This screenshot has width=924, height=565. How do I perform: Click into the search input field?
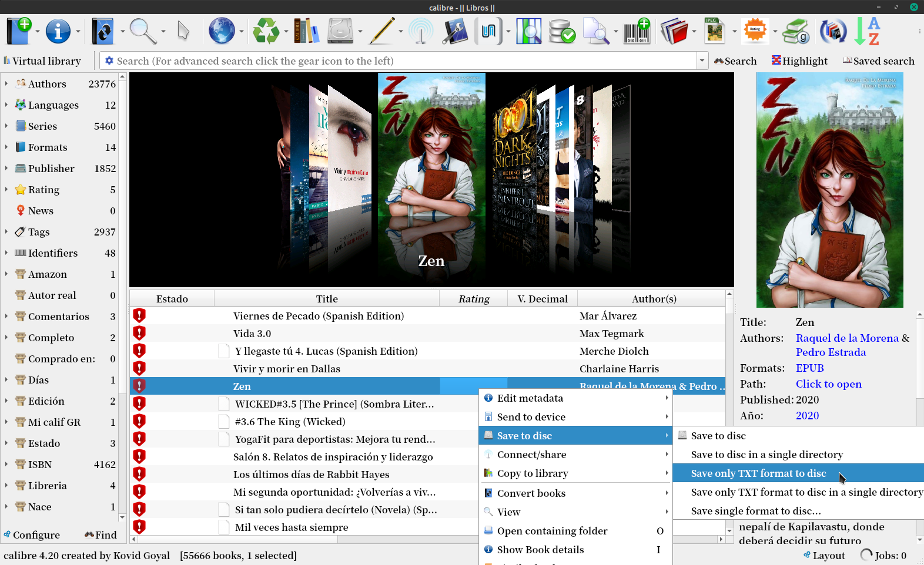point(406,60)
